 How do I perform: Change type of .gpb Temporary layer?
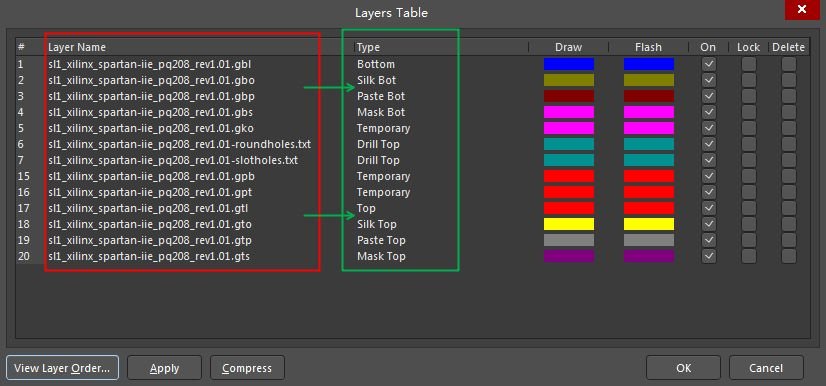tap(383, 176)
